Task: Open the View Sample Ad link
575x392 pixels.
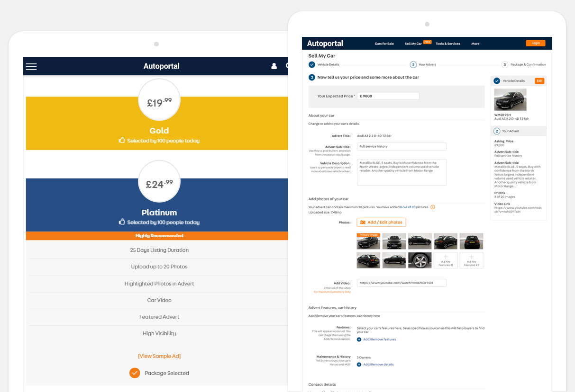Action: click(x=159, y=356)
